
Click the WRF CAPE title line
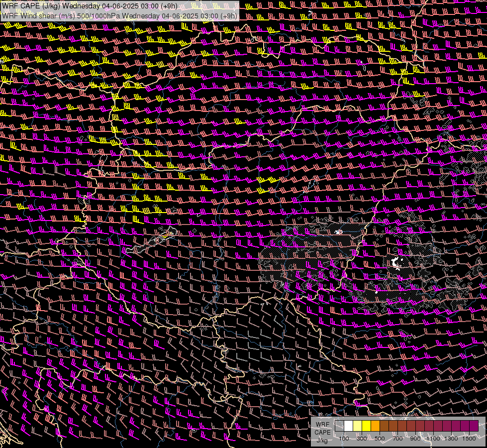point(90,6)
